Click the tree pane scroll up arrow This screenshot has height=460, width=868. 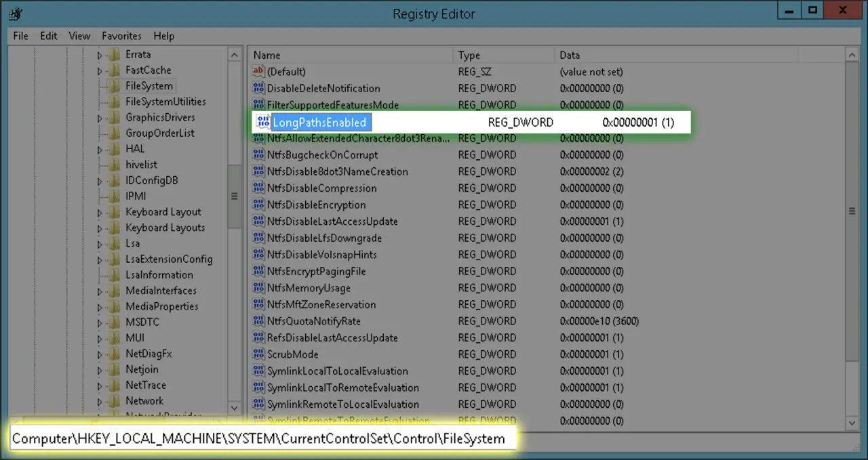(x=235, y=56)
